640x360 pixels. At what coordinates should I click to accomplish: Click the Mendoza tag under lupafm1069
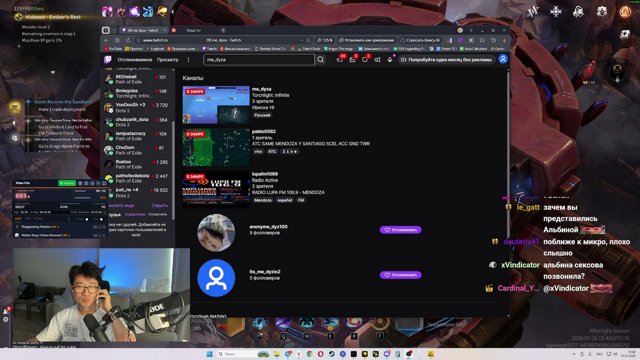coord(263,200)
